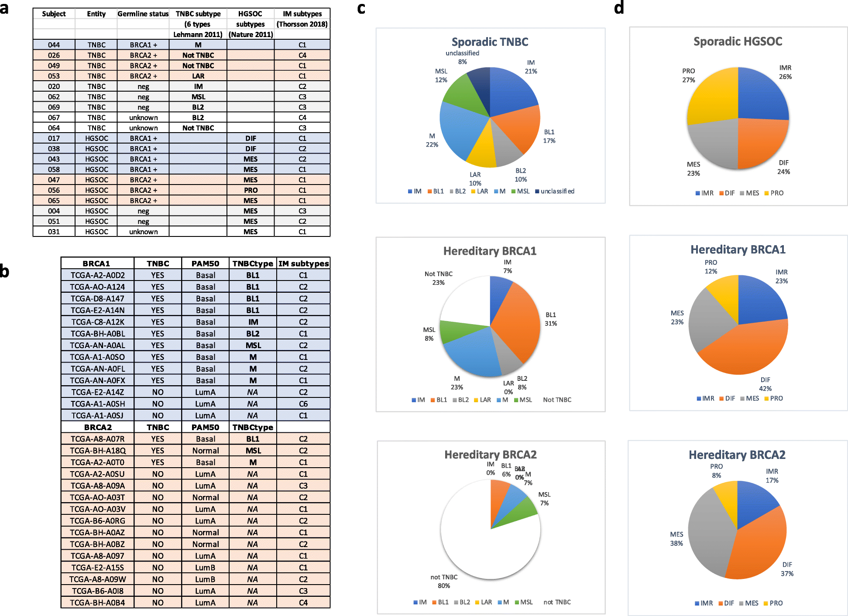
Task: Click the M 23% label in BRCA1 pie
Action: point(457,383)
